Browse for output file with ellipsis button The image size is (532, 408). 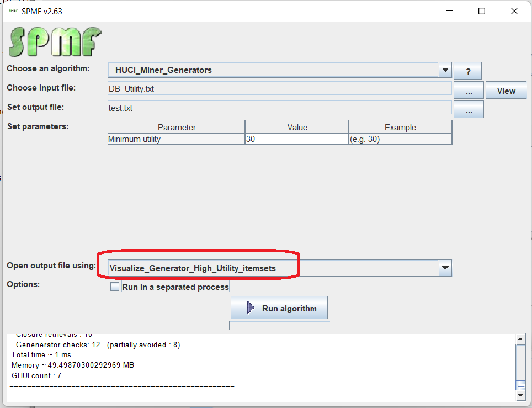[469, 110]
